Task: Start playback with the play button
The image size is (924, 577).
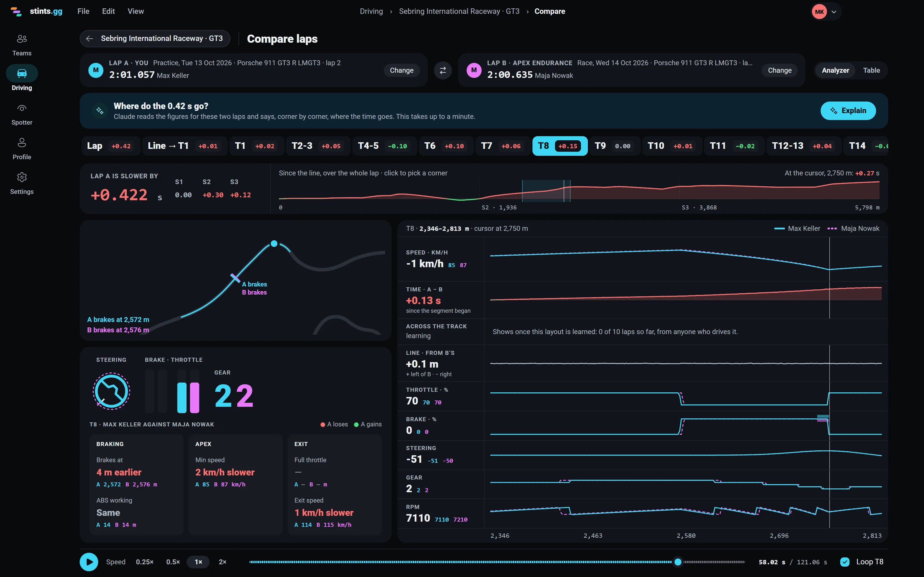Action: point(89,562)
